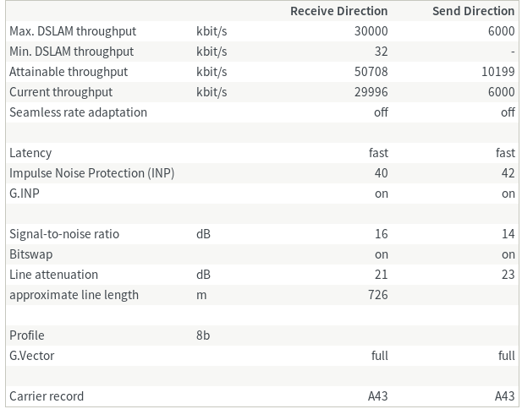Click the Impulse Noise Protection (INP) label
The width and height of the screenshot is (522, 420).
(92, 173)
